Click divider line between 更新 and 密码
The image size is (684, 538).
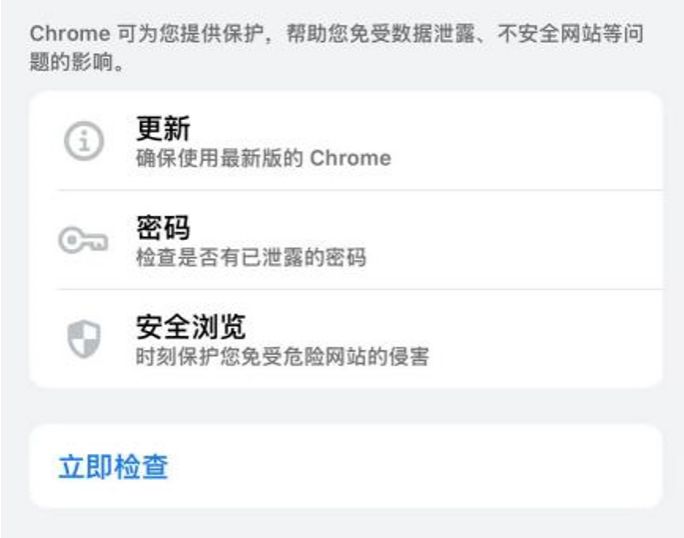(x=360, y=190)
